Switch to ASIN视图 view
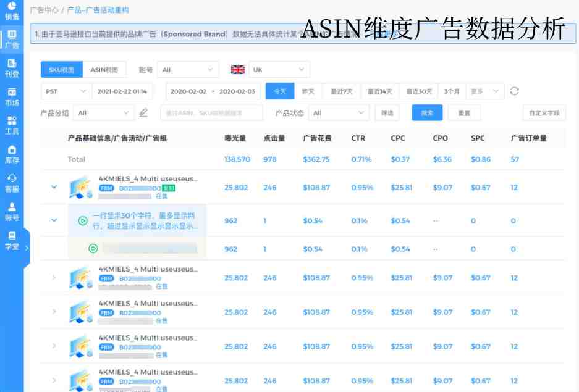This screenshot has height=392, width=579. (104, 70)
